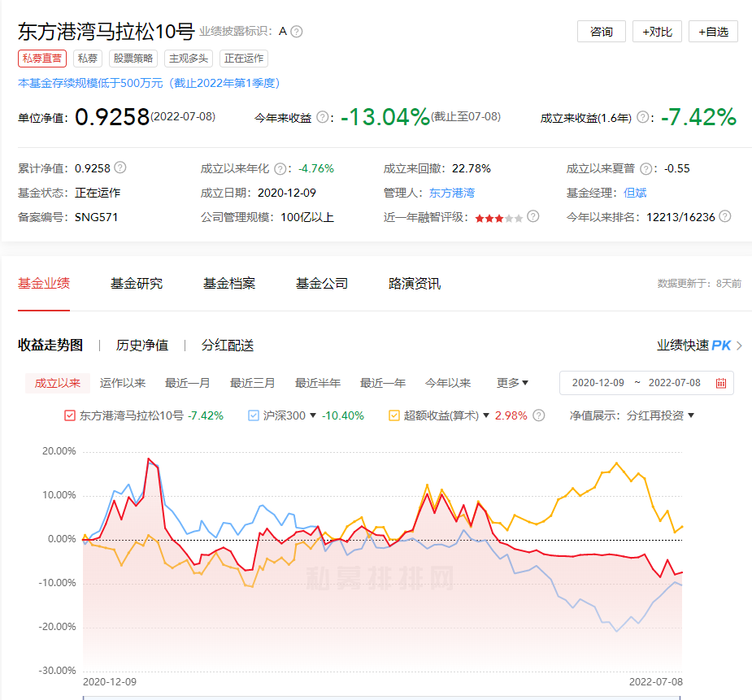Viewport: 752px width, 700px height.
Task: Select 最近一年 time range
Action: (x=383, y=383)
